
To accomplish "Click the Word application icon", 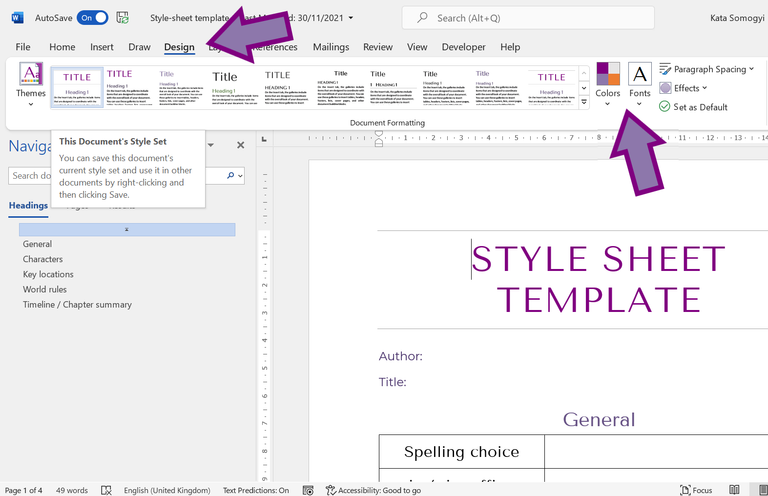I will (x=17, y=18).
